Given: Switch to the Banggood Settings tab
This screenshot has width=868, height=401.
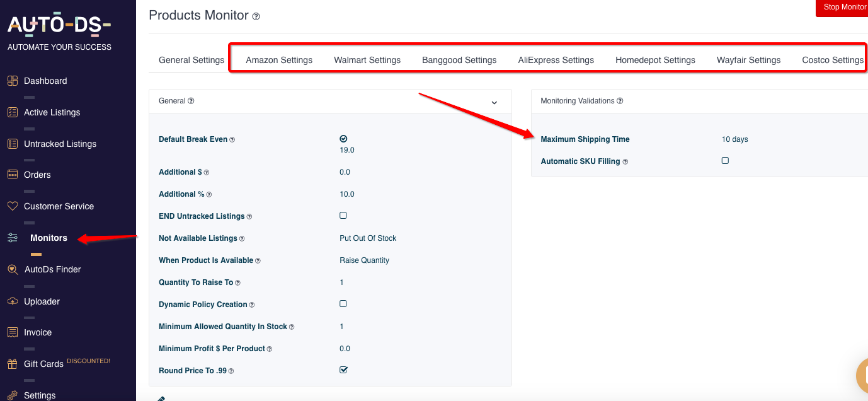Looking at the screenshot, I should [x=459, y=61].
